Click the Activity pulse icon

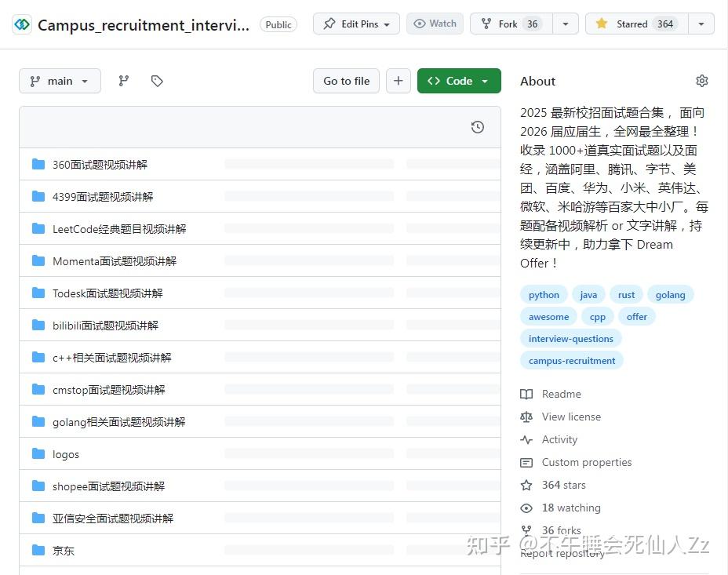(526, 439)
